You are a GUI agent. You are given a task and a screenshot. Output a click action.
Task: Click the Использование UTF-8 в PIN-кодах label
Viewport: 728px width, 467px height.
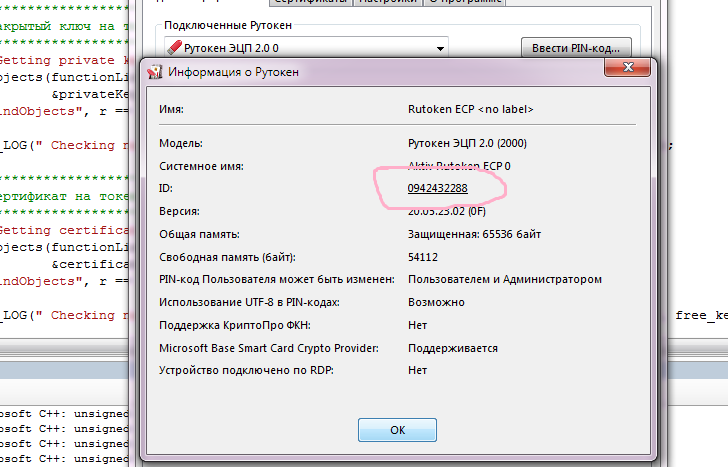point(249,302)
